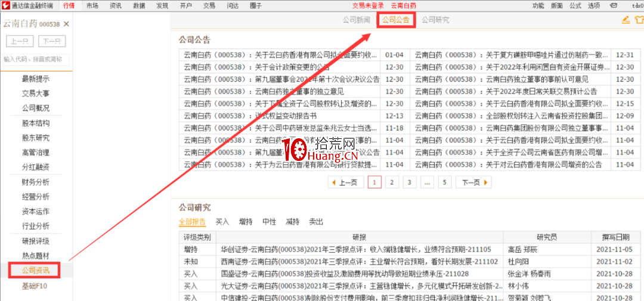
Task: Open the 公式 menu
Action: pos(575,6)
